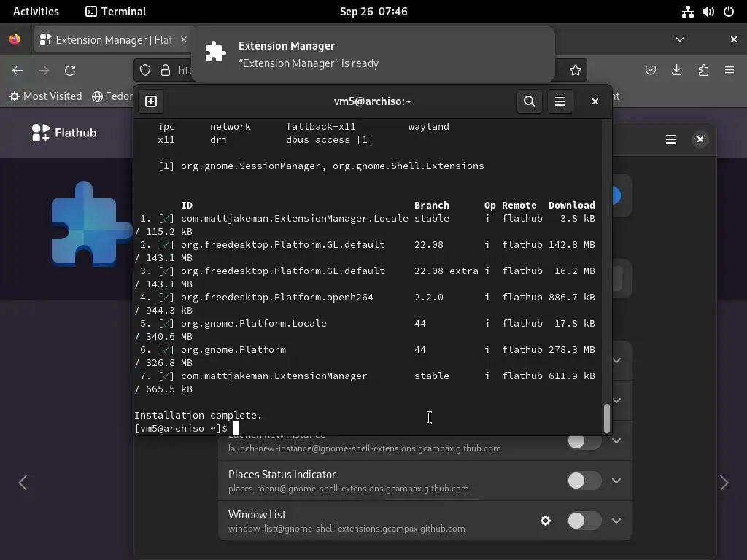This screenshot has width=747, height=560.
Task: Click 'org.gnome.Platform.Locale' text
Action: [253, 323]
